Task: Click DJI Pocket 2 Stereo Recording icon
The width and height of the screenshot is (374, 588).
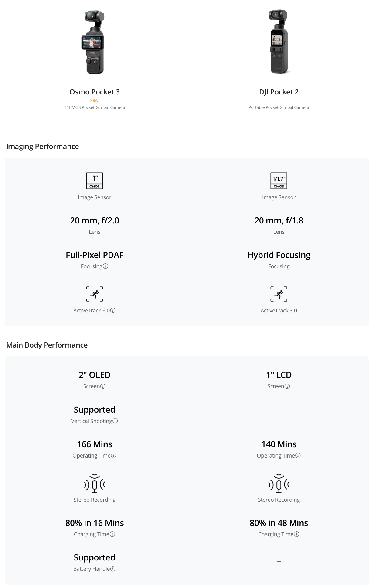Action: [279, 483]
